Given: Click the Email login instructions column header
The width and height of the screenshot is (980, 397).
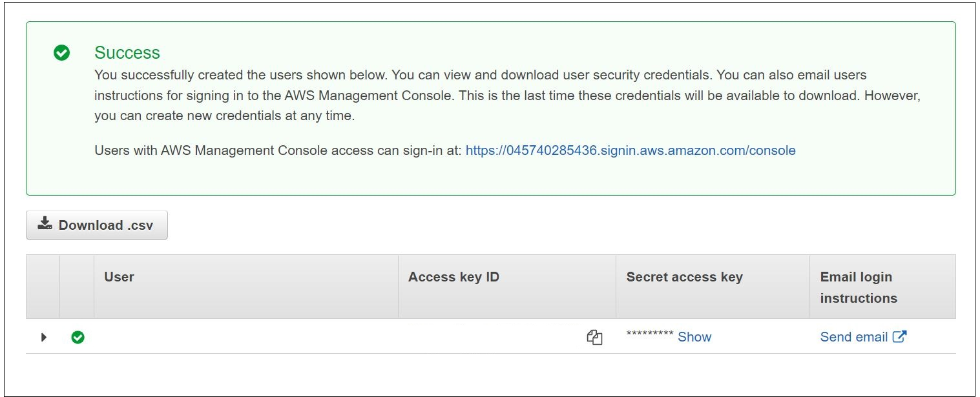Looking at the screenshot, I should 855,287.
